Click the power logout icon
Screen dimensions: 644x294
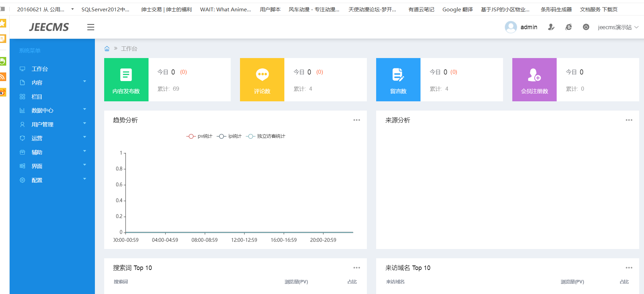586,27
